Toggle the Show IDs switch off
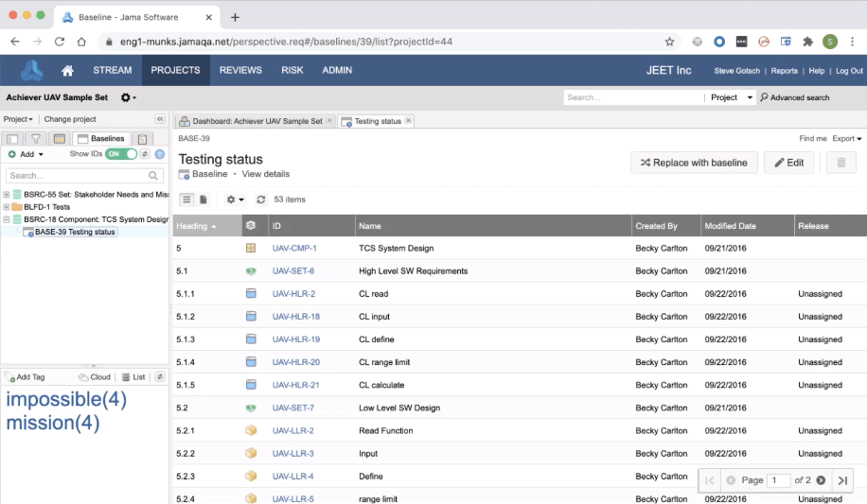Image resolution: width=867 pixels, height=504 pixels. (120, 154)
